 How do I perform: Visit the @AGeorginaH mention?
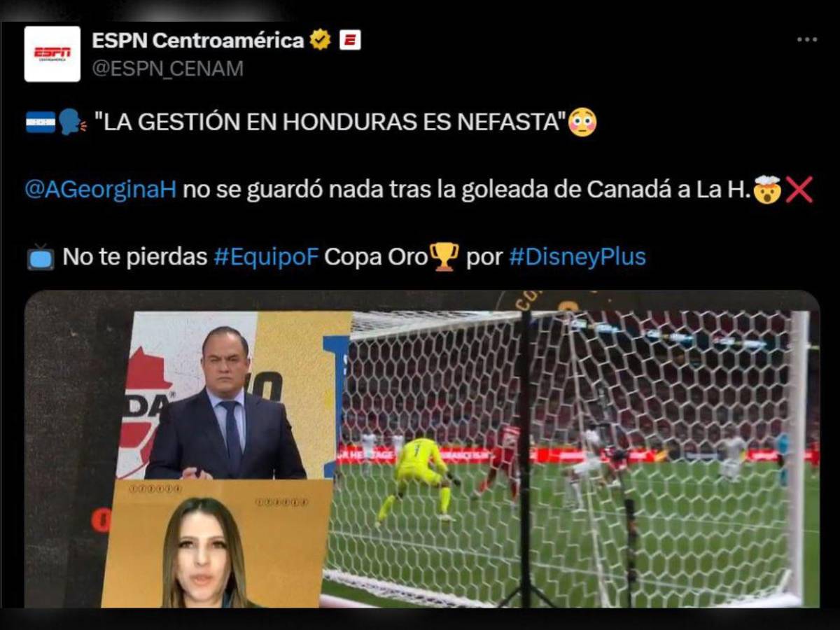tap(101, 190)
